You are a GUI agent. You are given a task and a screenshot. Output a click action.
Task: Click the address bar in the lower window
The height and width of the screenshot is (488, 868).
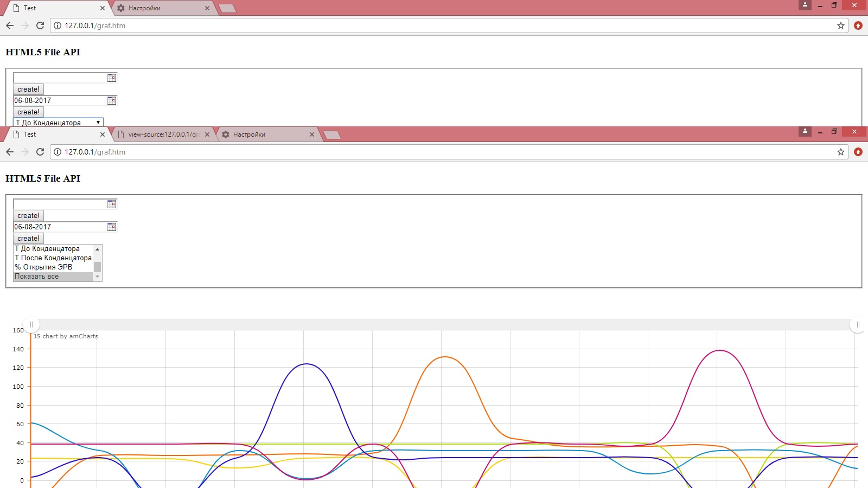(449, 152)
